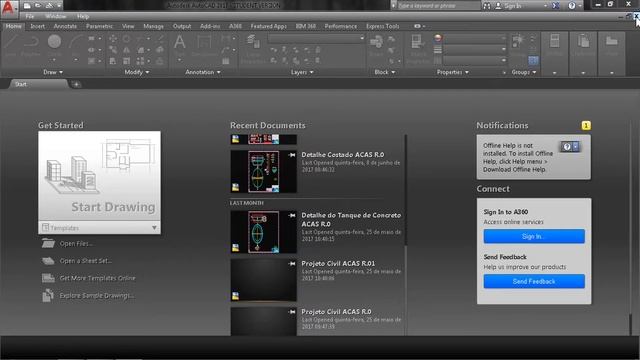Viewport: 640px width, 360px height.
Task: Open the Help menu
Action: [x=83, y=16]
